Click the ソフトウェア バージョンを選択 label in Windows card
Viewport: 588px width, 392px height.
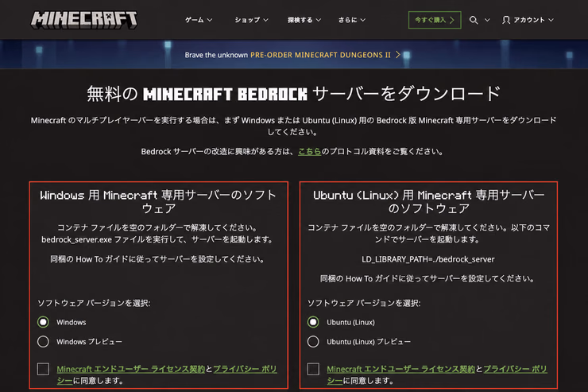click(x=94, y=303)
